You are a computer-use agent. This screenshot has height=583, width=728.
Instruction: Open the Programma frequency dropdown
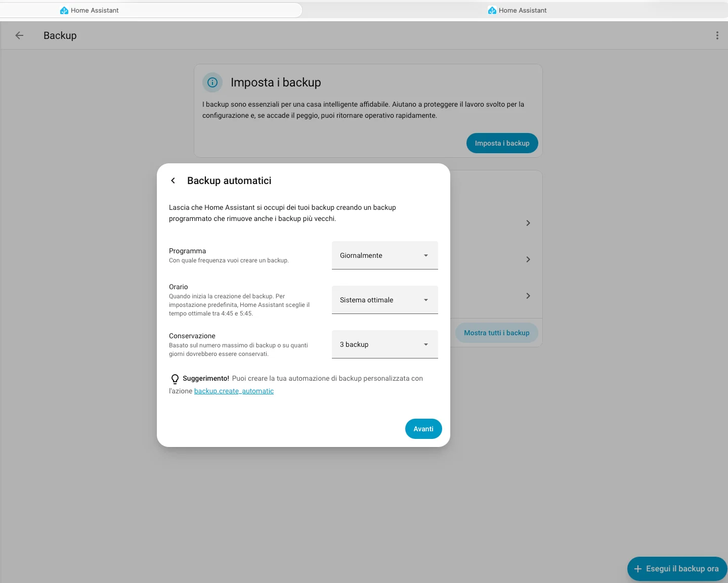pos(384,255)
